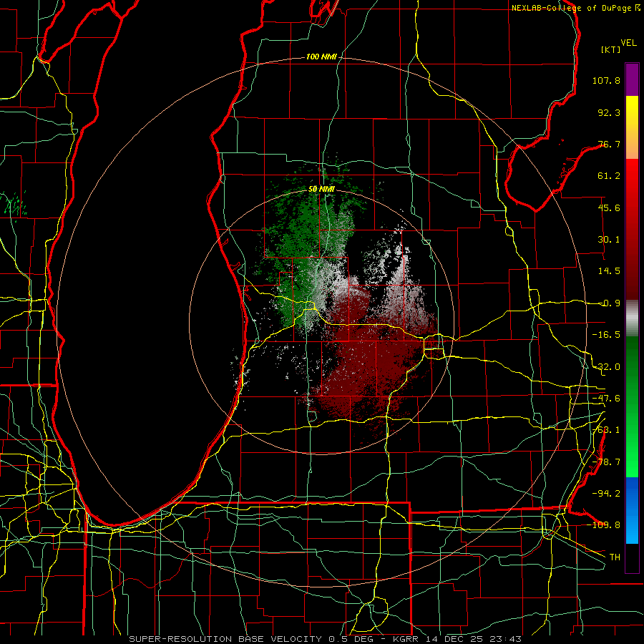Click the TH label on the legend
Image resolution: width=644 pixels, height=644 pixels.
pyautogui.click(x=615, y=557)
